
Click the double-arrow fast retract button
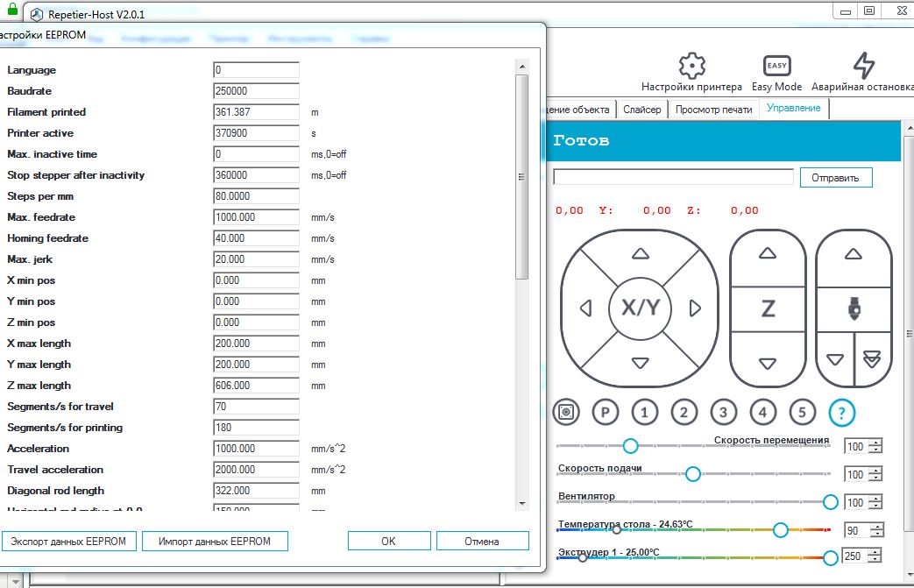pyautogui.click(x=872, y=360)
